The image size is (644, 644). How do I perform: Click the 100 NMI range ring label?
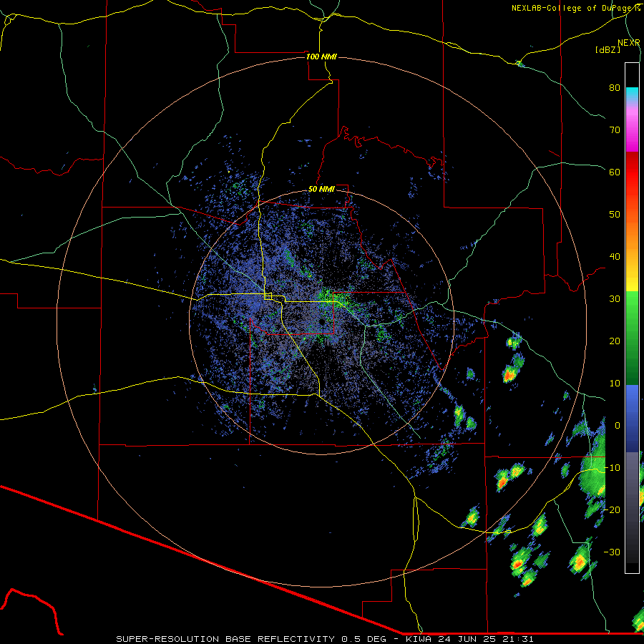pyautogui.click(x=321, y=57)
